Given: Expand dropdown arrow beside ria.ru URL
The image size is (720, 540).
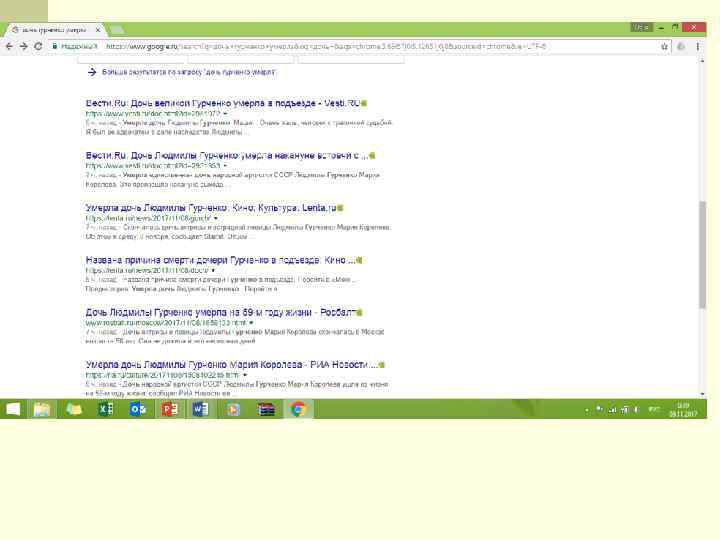Looking at the screenshot, I should point(245,375).
